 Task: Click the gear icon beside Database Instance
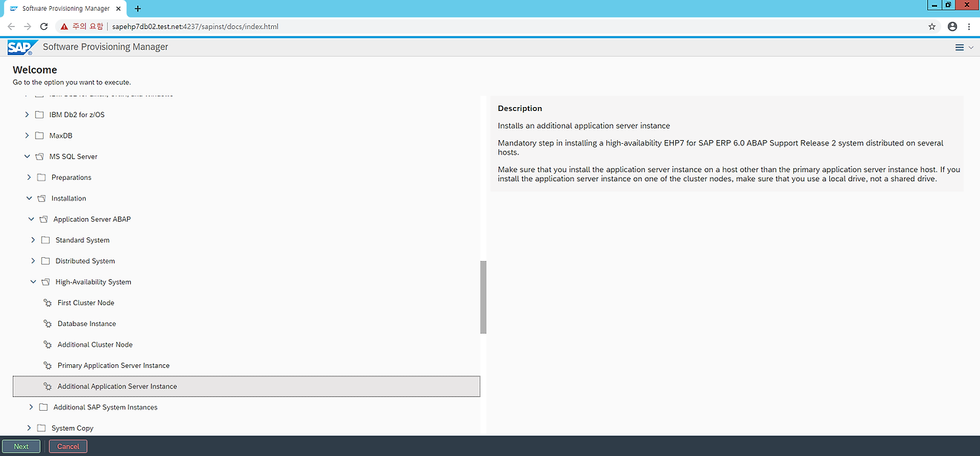[47, 324]
